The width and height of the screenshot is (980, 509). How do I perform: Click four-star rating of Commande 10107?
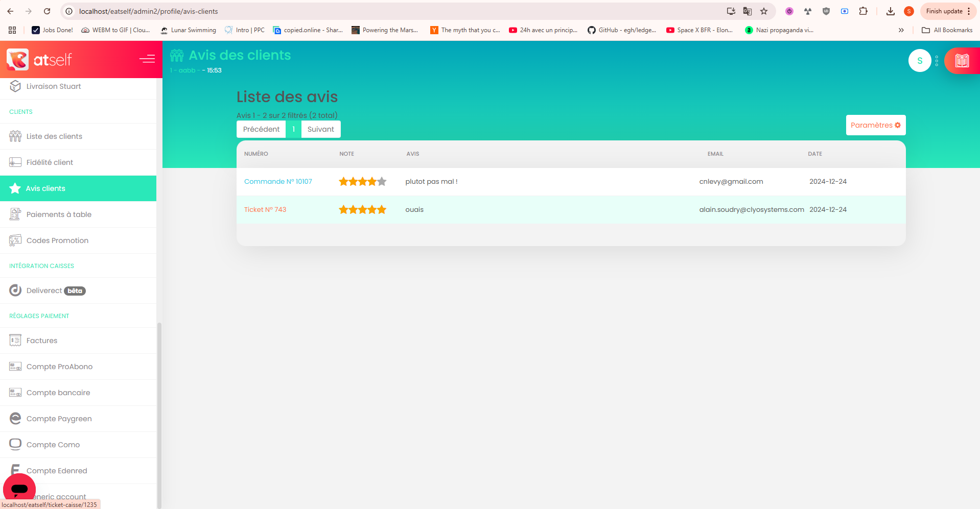click(x=363, y=181)
